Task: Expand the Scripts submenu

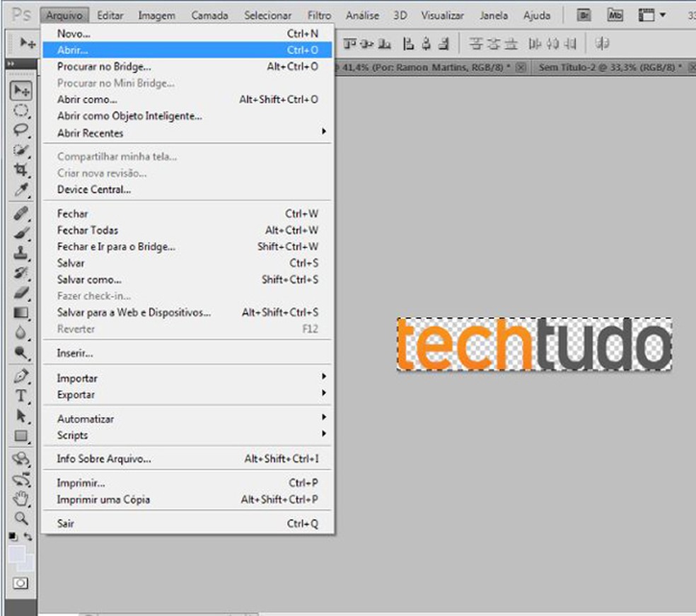Action: (187, 435)
